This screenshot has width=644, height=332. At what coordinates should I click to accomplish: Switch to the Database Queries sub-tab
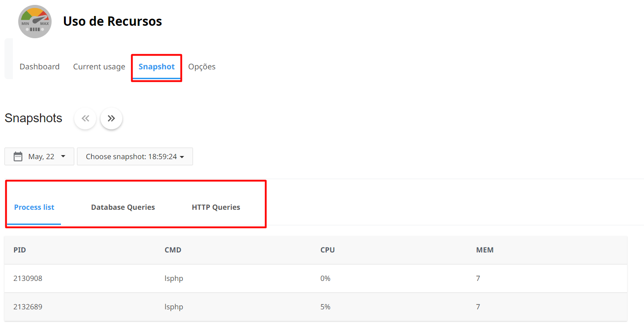tap(123, 207)
